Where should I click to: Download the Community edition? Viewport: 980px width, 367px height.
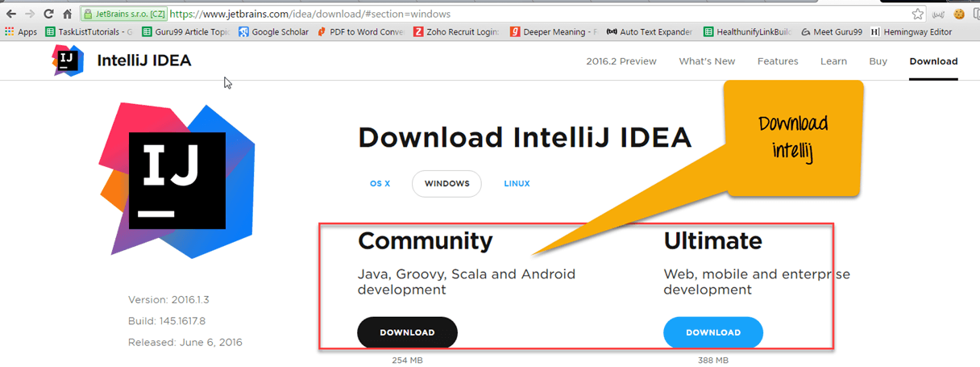(x=407, y=332)
